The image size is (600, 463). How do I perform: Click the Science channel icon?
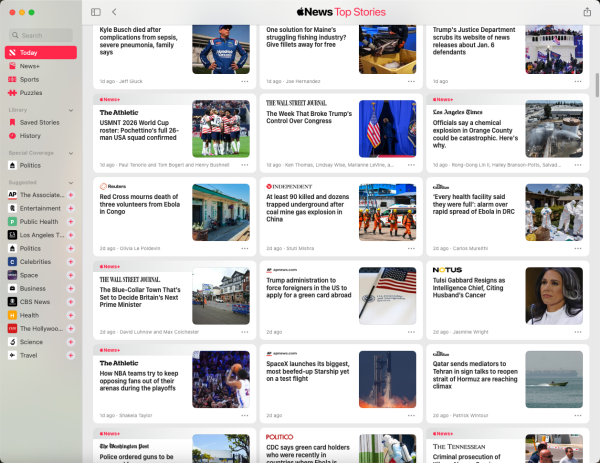pos(12,342)
